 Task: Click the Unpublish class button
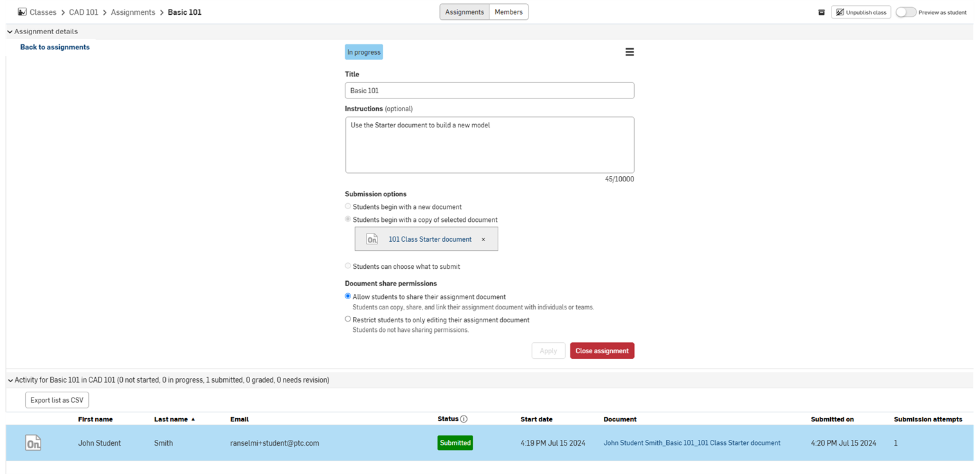(x=860, y=12)
